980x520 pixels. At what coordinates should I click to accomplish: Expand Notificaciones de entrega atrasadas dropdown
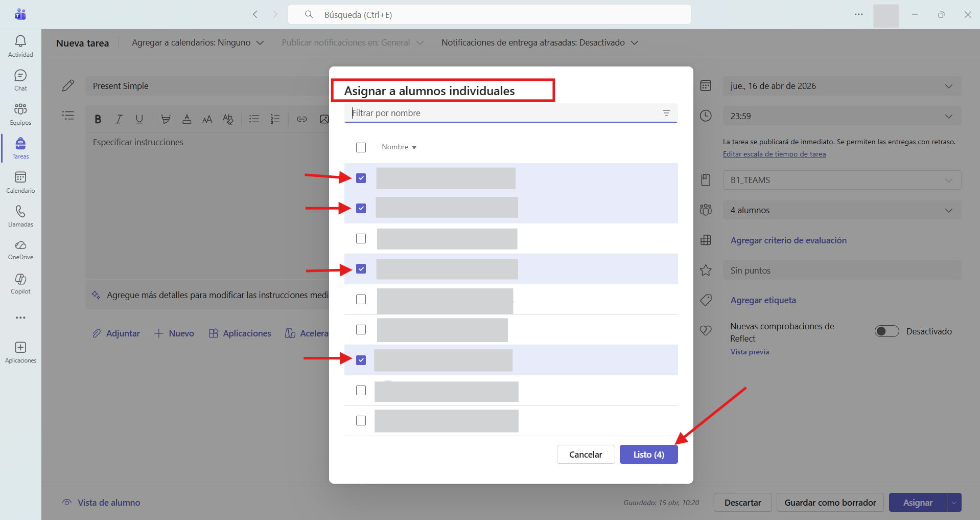pos(540,43)
